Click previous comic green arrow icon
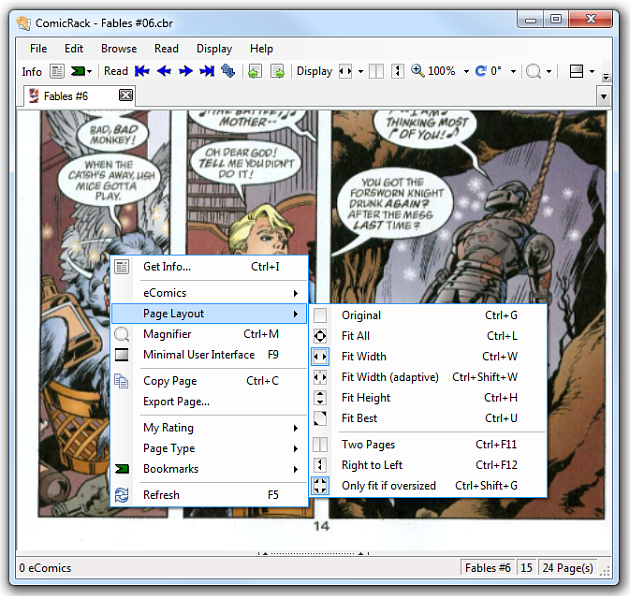The image size is (630, 596). [255, 72]
